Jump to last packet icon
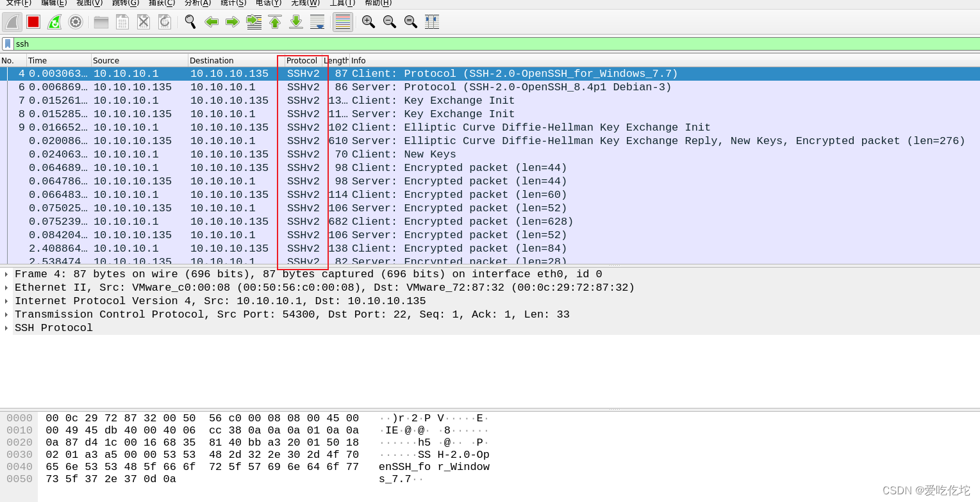Image resolution: width=980 pixels, height=502 pixels. pos(296,22)
